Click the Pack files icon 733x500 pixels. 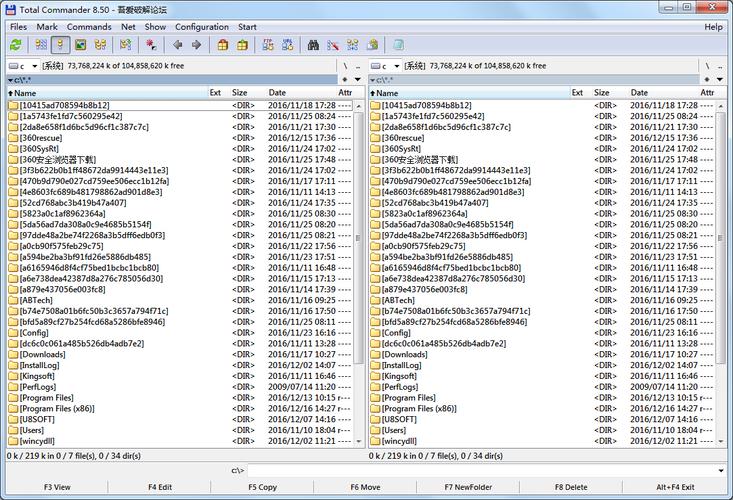point(223,45)
